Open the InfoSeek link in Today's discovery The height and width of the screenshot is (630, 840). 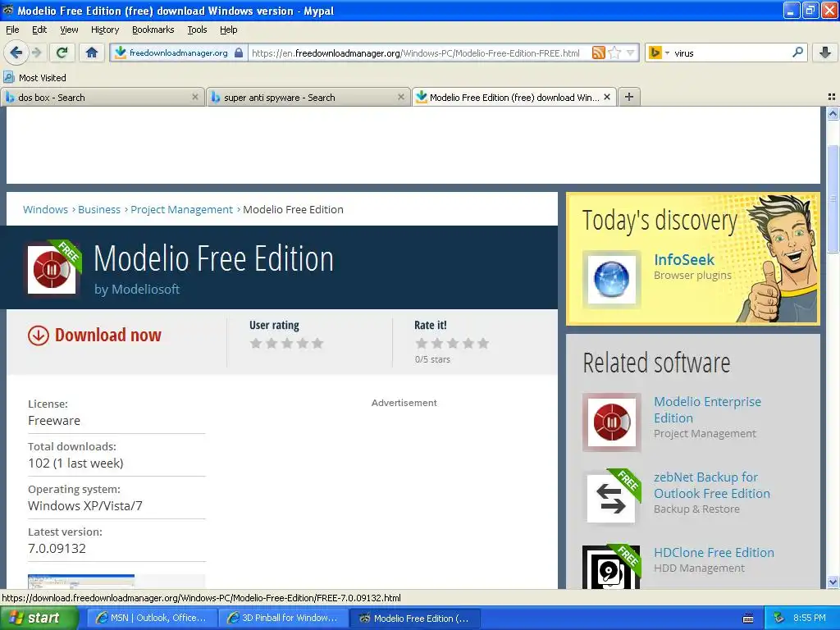684,260
